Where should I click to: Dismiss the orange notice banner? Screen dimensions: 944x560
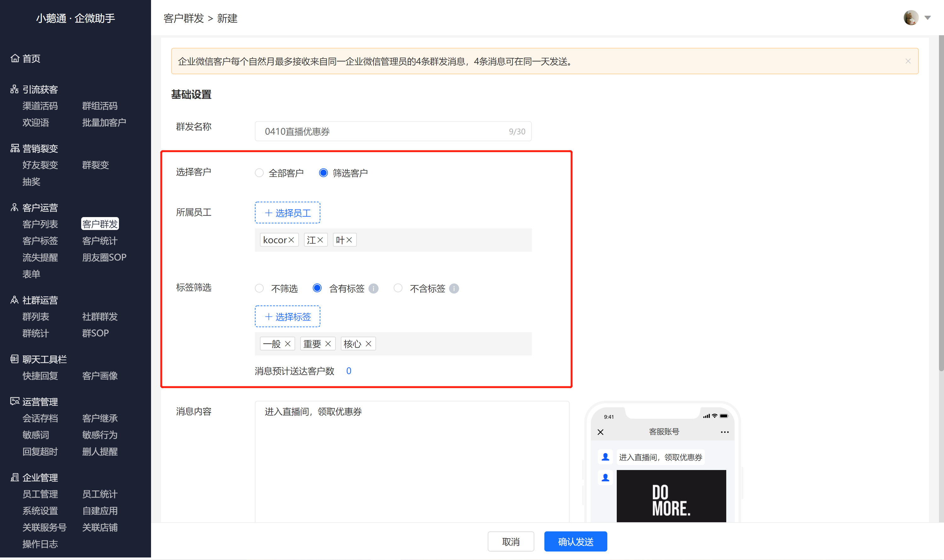[908, 61]
